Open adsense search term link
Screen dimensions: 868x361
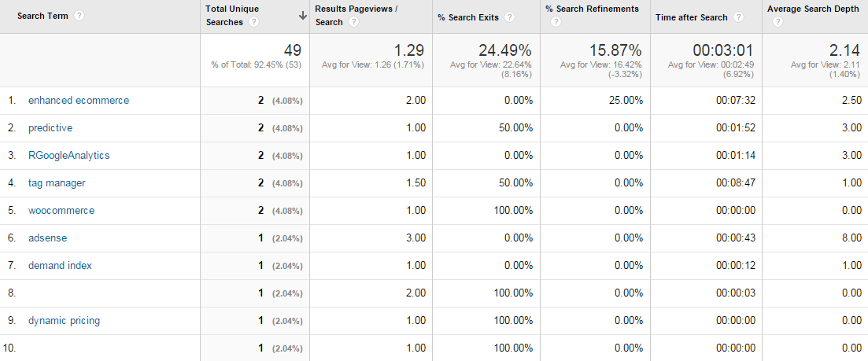[47, 238]
